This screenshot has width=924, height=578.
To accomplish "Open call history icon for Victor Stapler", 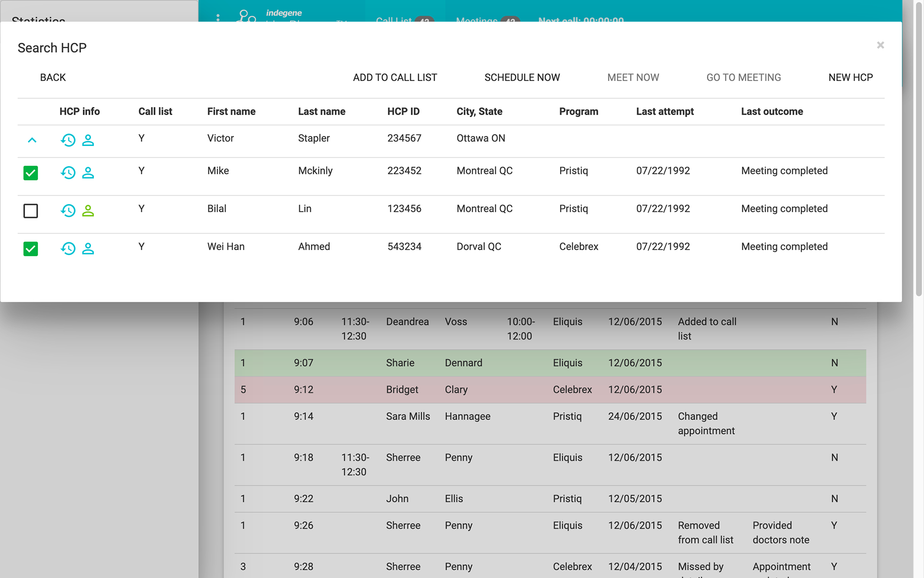I will [x=68, y=140].
